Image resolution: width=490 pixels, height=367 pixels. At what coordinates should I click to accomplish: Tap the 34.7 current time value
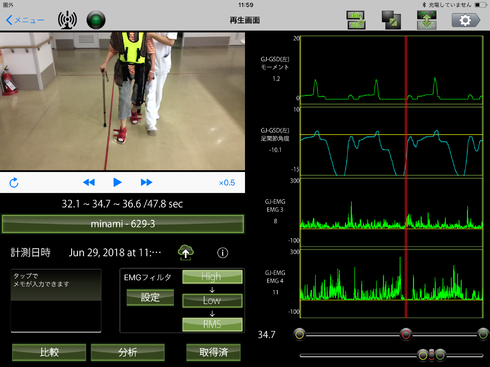[267, 334]
